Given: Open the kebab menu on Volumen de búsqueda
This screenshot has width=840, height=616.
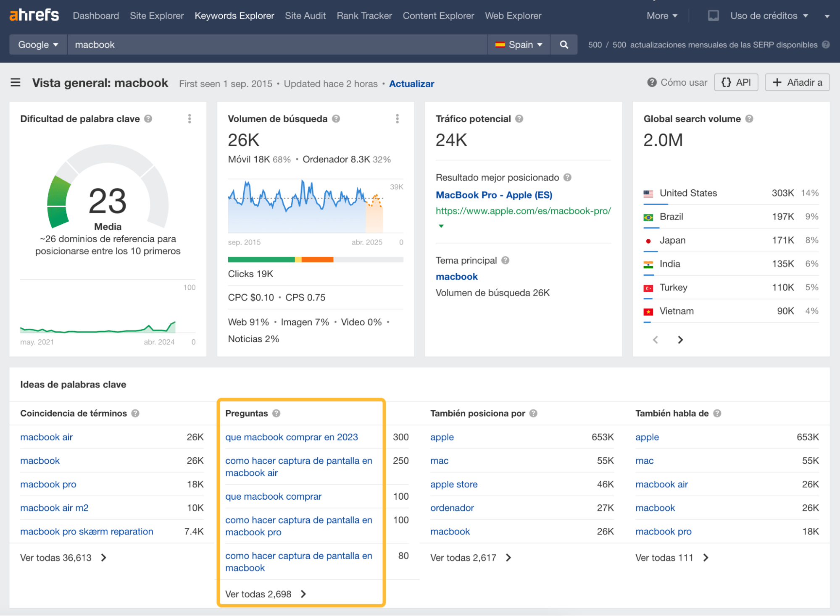Looking at the screenshot, I should tap(397, 119).
